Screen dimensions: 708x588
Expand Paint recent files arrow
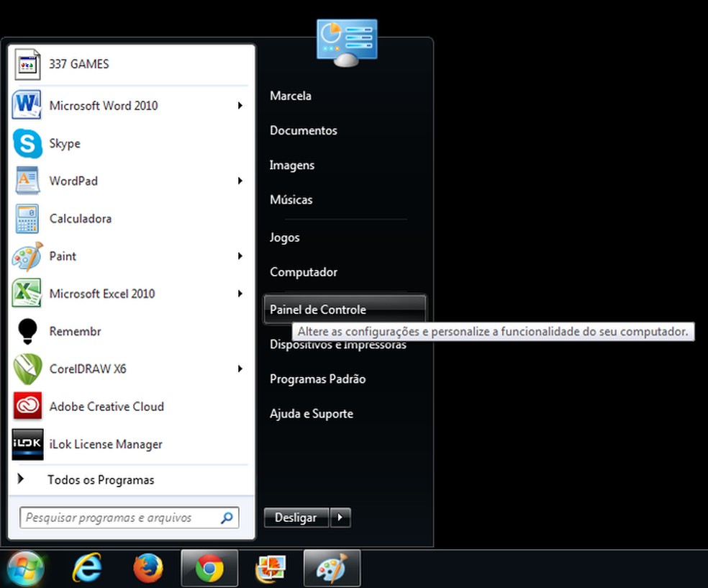coord(240,256)
